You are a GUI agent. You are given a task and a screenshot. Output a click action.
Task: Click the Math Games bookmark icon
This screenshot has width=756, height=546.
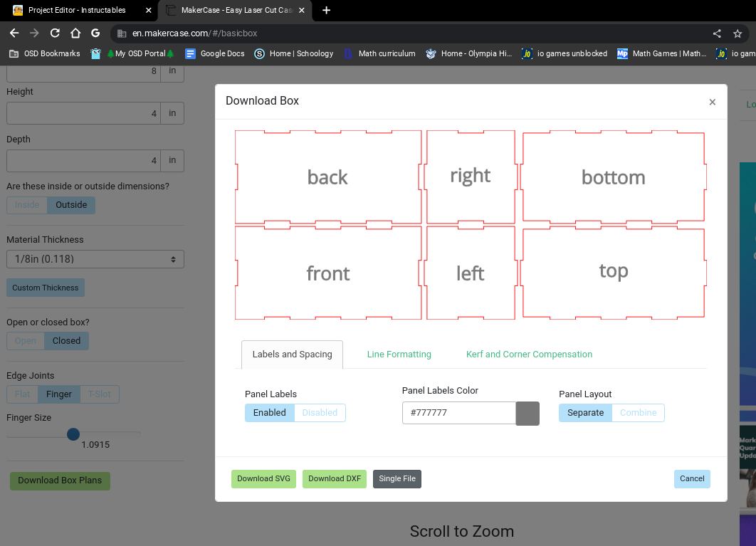pos(623,53)
